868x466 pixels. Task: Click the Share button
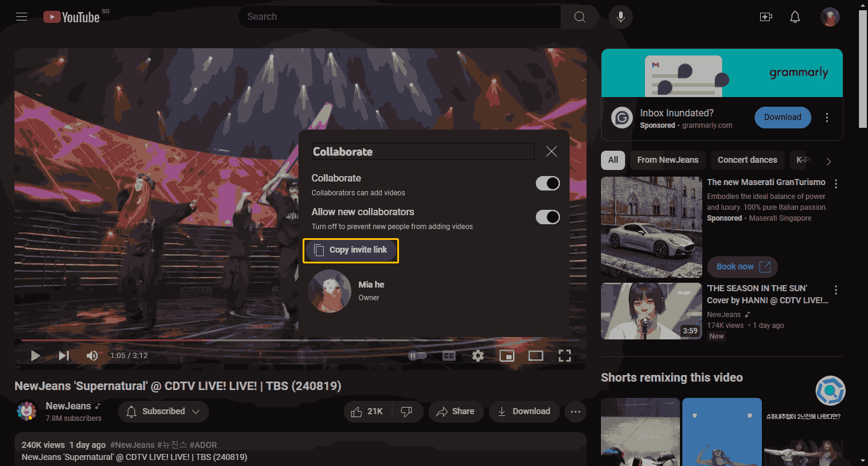456,412
